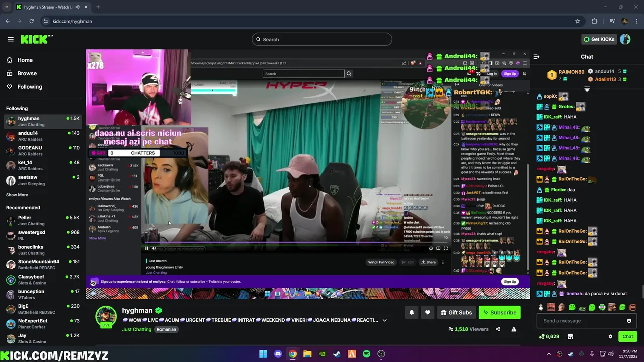This screenshot has height=362, width=644.
Task: Follow hyghman with the heart button
Action: [x=427, y=312]
